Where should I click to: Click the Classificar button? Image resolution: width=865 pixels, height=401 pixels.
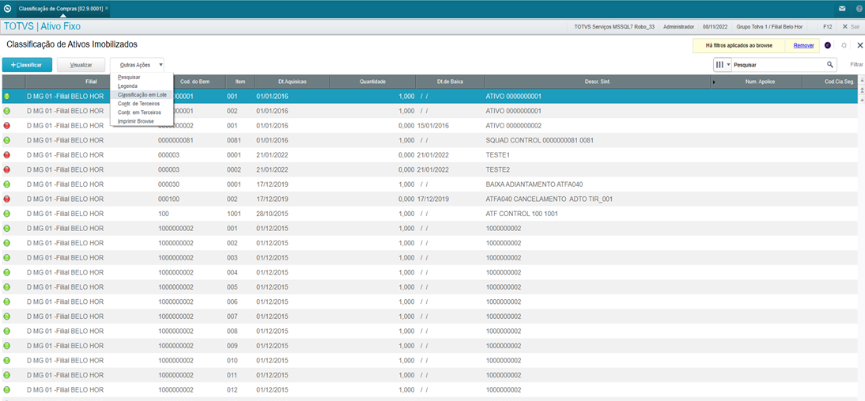[27, 65]
